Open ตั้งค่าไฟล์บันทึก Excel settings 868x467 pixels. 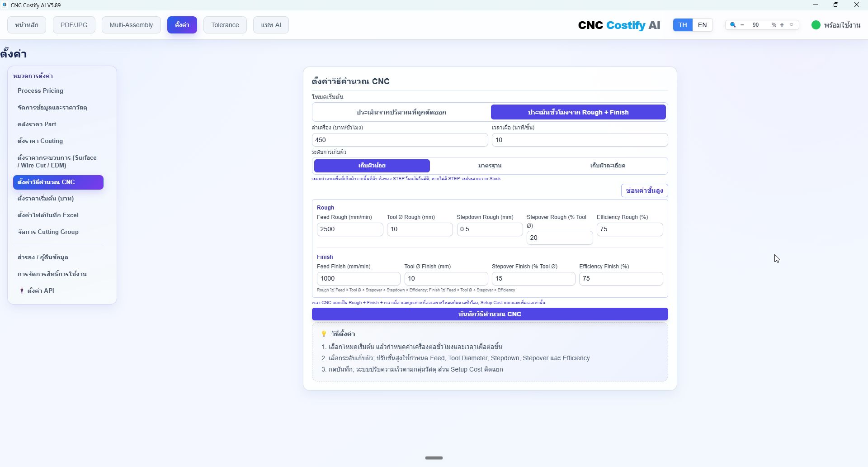(58, 215)
